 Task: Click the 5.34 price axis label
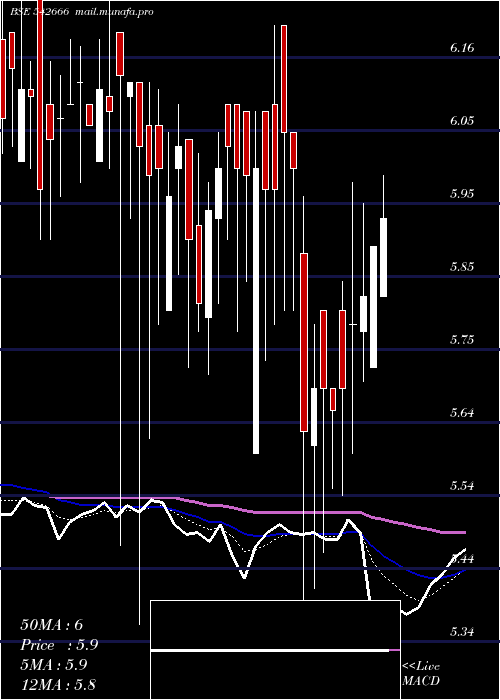(462, 632)
